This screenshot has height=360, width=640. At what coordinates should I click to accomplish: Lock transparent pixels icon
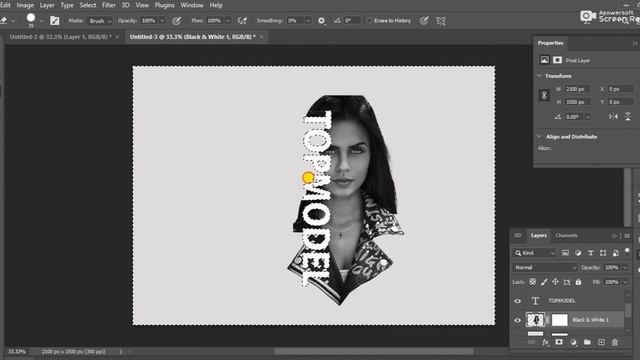tap(533, 282)
